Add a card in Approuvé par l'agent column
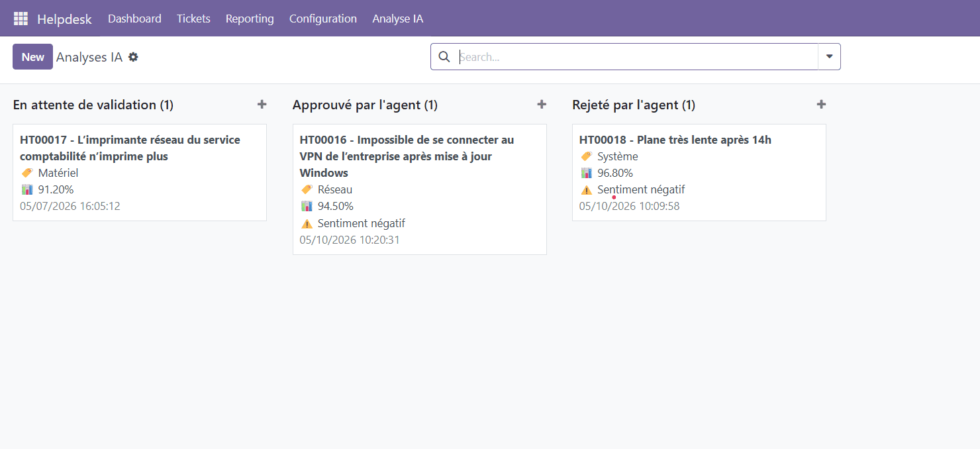Image resolution: width=980 pixels, height=449 pixels. (x=542, y=105)
